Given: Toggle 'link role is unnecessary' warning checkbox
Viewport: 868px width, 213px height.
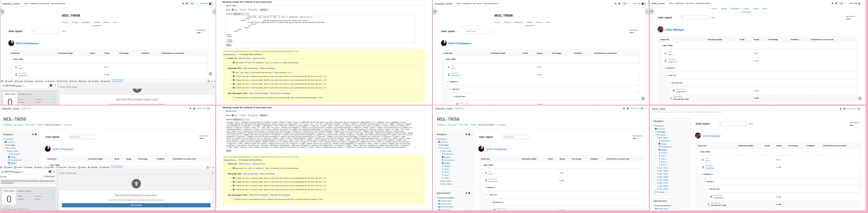Looking at the screenshot, I should click(234, 72).
